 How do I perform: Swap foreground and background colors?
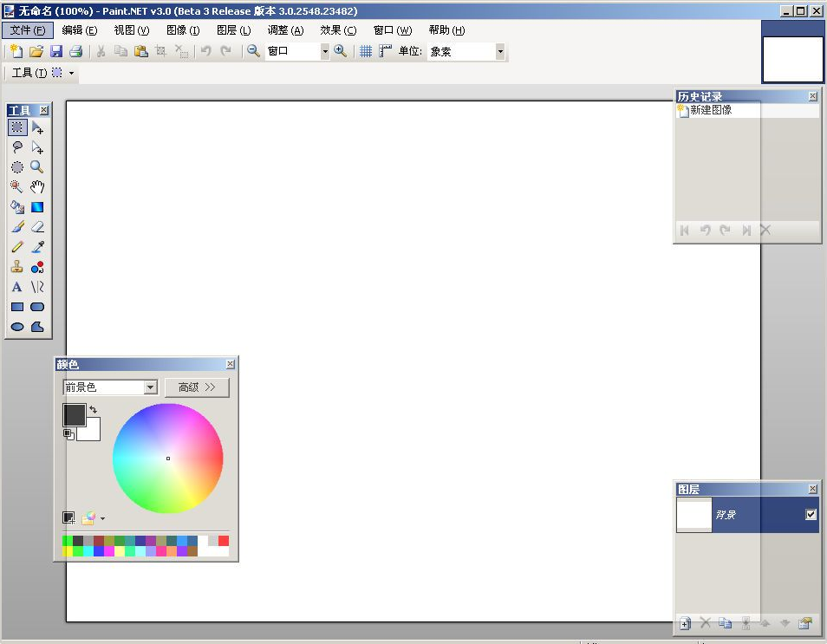(94, 409)
